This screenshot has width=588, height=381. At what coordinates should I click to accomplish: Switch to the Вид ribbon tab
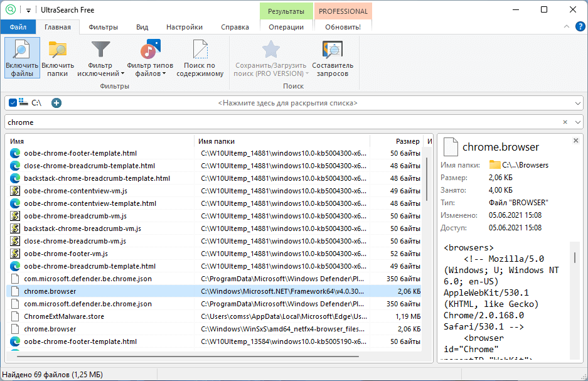coord(142,27)
